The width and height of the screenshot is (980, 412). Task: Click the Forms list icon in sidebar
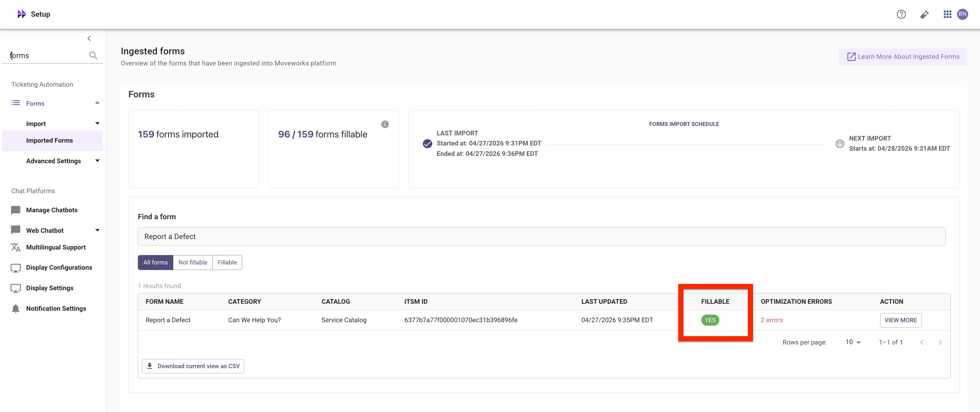click(16, 103)
